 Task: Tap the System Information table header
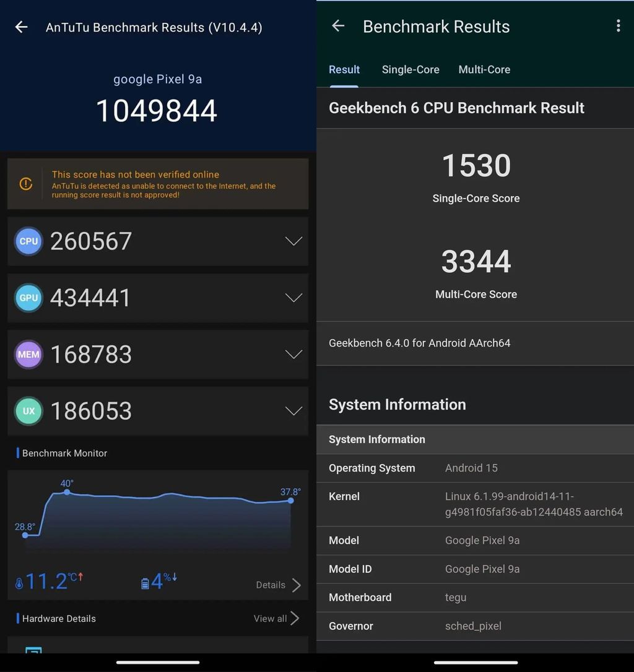click(x=475, y=440)
